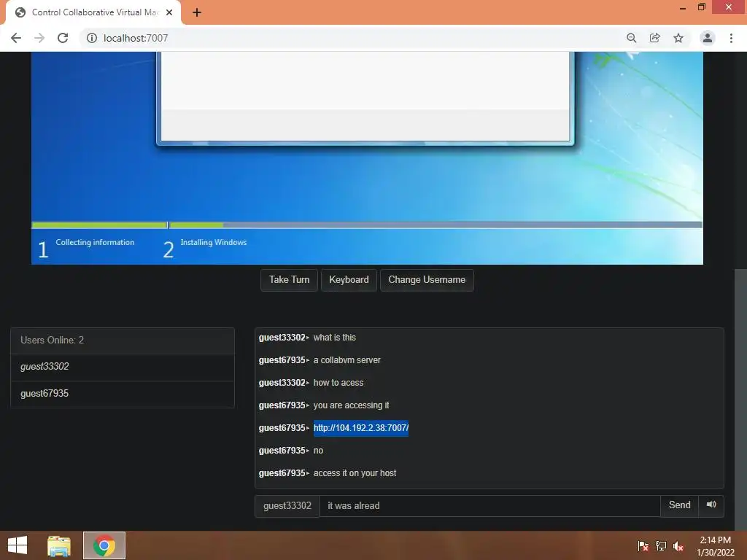
Task: Click the muted volume tray icon
Action: tap(678, 546)
